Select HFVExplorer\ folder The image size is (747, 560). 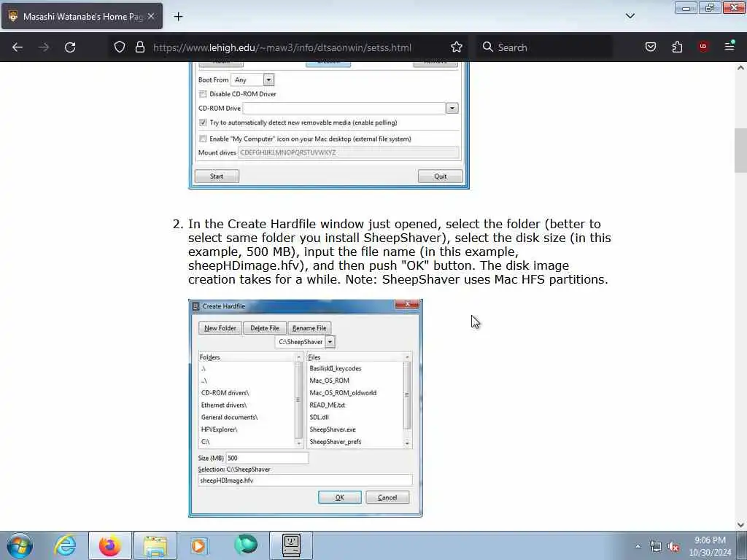(x=219, y=429)
